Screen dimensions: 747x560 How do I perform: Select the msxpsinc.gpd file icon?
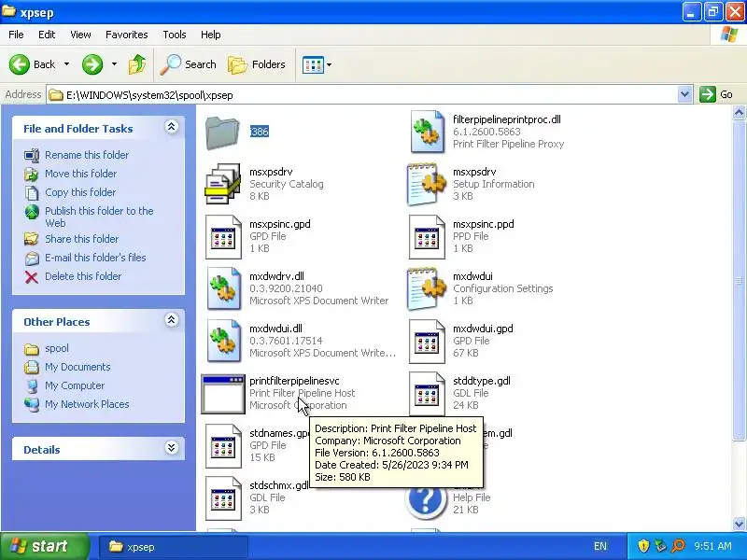click(x=223, y=237)
